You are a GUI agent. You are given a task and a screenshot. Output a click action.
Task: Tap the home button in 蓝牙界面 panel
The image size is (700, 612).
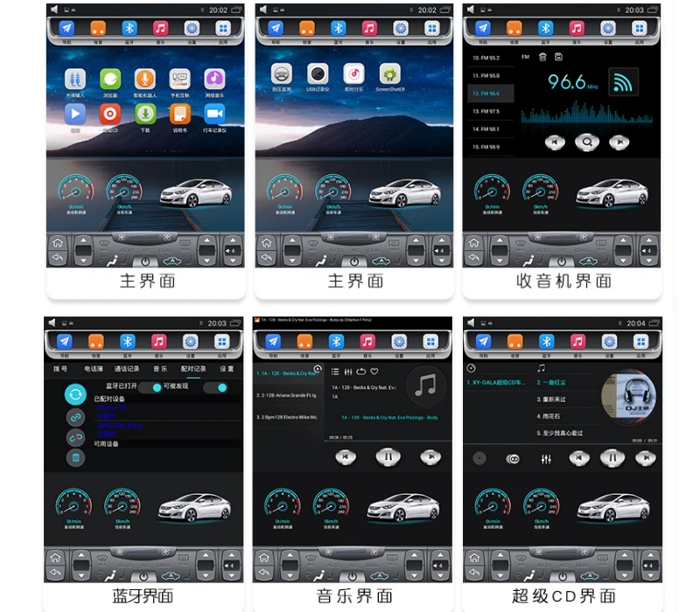[x=56, y=558]
